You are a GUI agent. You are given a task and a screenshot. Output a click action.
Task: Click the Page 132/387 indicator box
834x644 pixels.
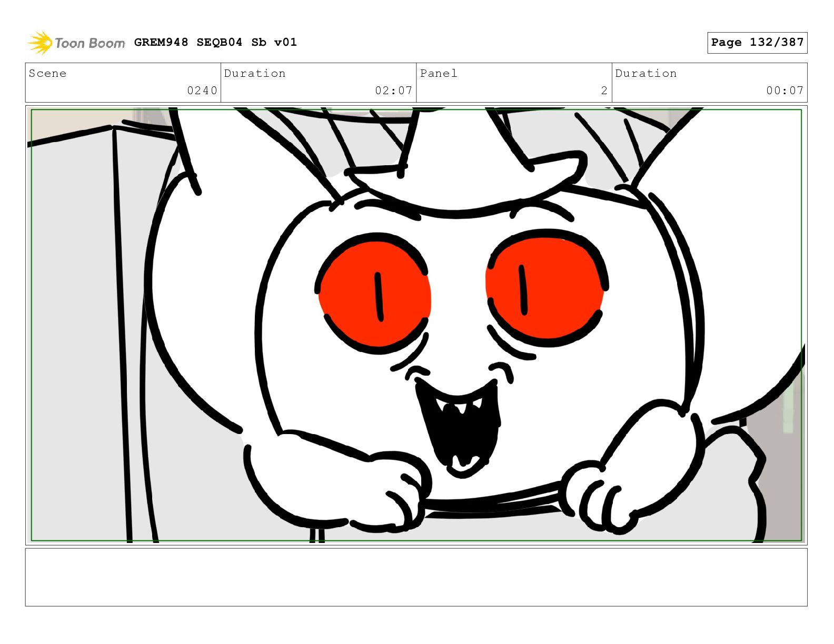(757, 43)
